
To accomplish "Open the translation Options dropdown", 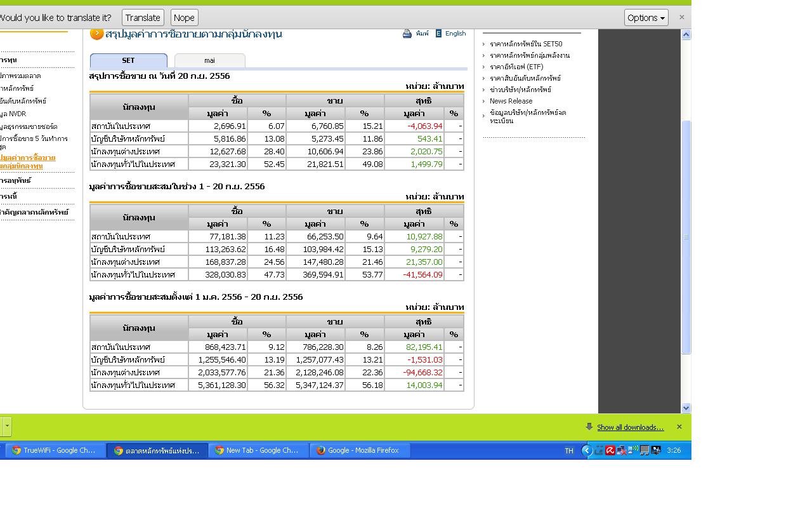I will point(646,18).
